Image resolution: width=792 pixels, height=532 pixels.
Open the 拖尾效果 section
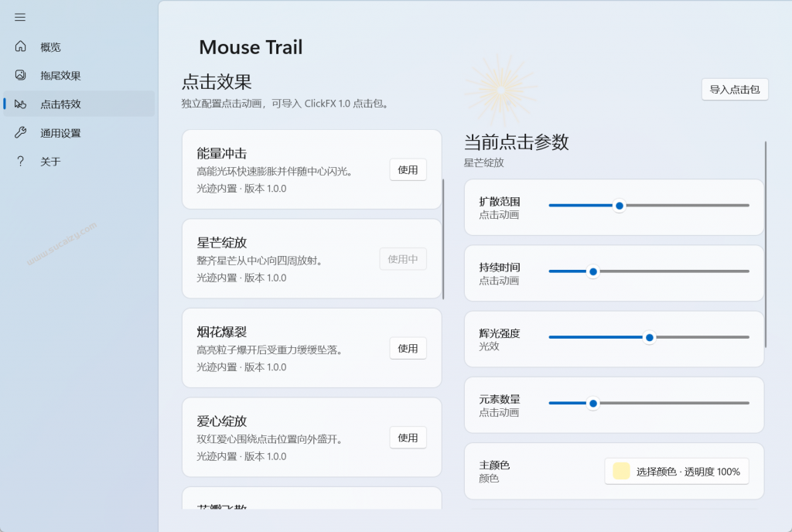80,75
